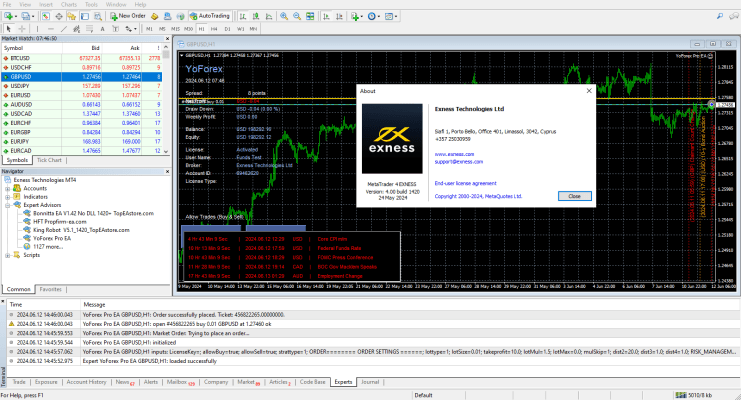Select the crosshair tool
This screenshot has height=400, width=741.
pos(22,29)
